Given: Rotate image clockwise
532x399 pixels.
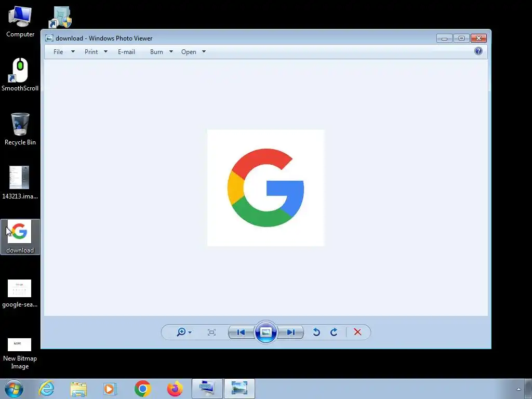Looking at the screenshot, I should coord(334,332).
